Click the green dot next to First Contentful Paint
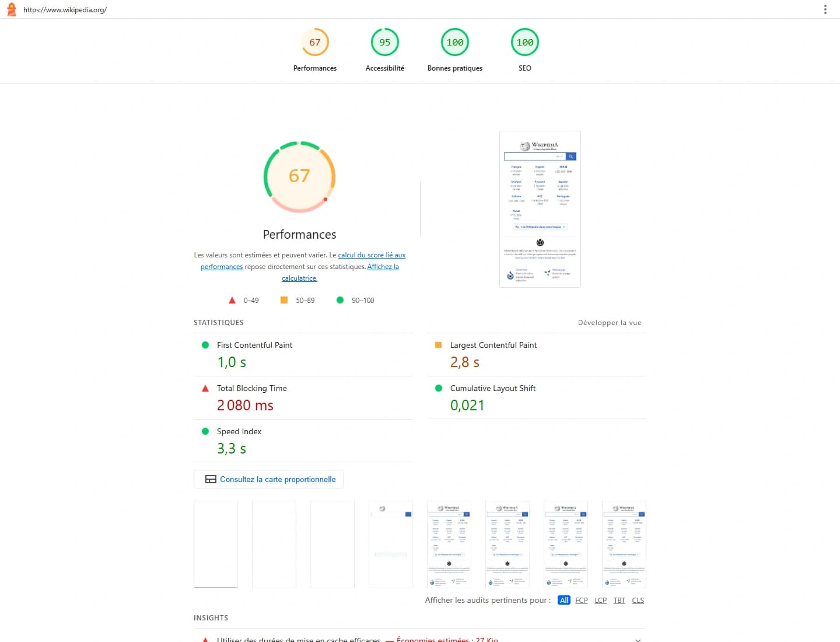Viewport: 840px width, 642px height. point(205,345)
